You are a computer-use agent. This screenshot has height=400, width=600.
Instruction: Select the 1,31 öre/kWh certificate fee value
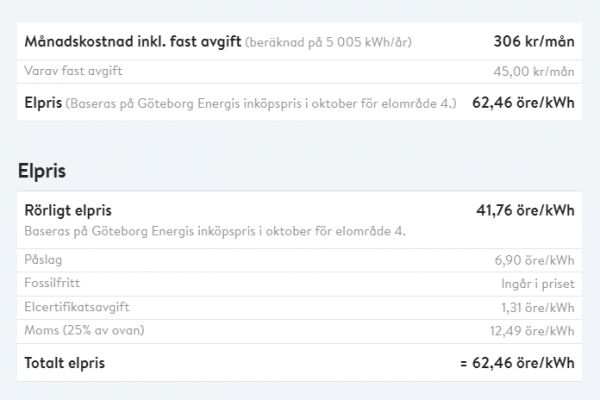tap(538, 307)
